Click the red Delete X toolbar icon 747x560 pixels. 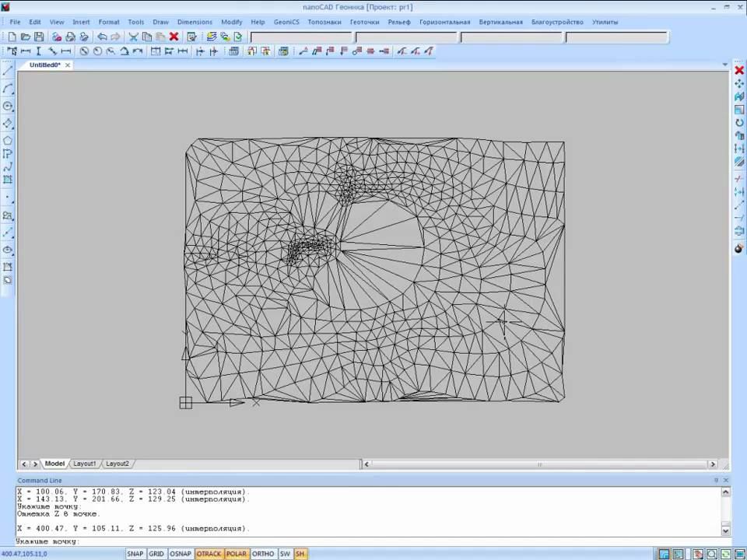tap(174, 37)
